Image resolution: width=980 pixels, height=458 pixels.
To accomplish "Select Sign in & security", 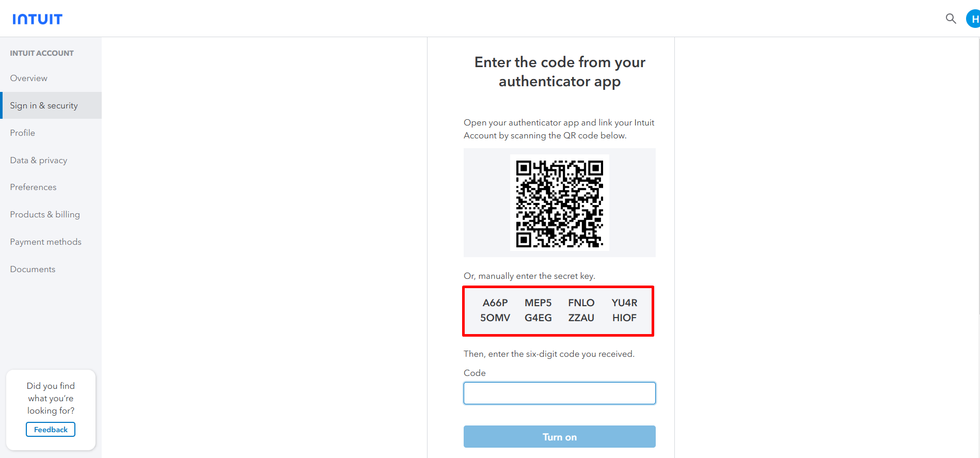I will click(x=44, y=105).
